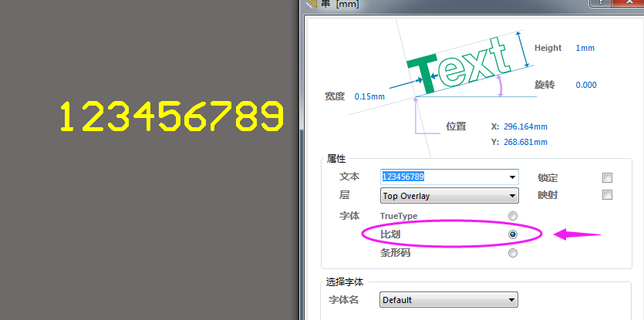This screenshot has height=320, width=644.
Task: Click the X position value 296.164mm
Action: click(524, 126)
